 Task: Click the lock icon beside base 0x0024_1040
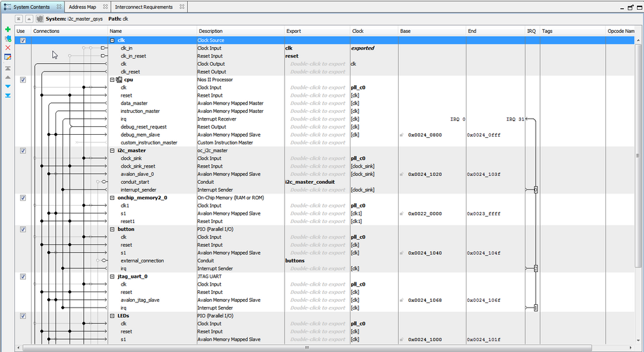tap(401, 253)
